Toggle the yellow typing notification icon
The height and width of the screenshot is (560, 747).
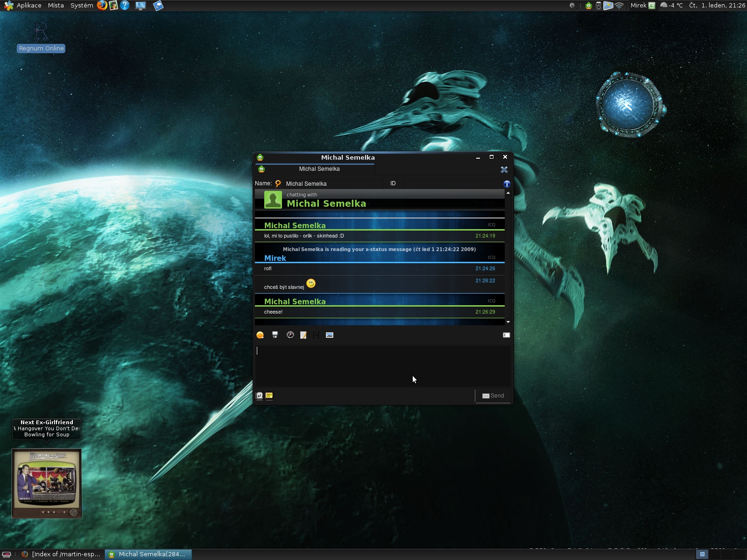[269, 396]
